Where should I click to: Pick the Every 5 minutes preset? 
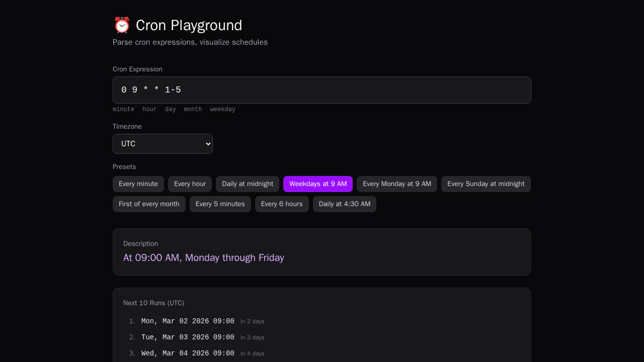(220, 204)
